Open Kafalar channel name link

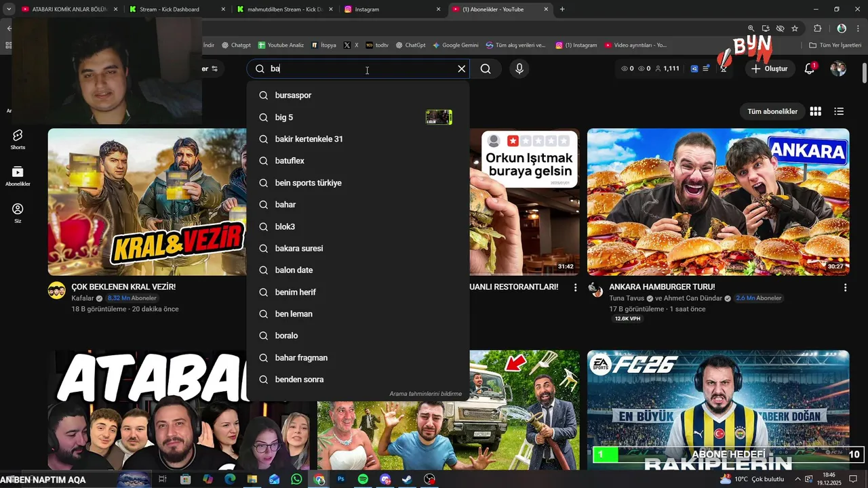(x=82, y=298)
